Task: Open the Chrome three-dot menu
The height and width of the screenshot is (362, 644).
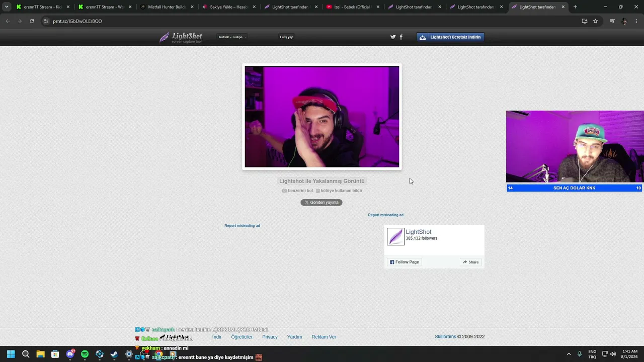Action: pos(636,21)
